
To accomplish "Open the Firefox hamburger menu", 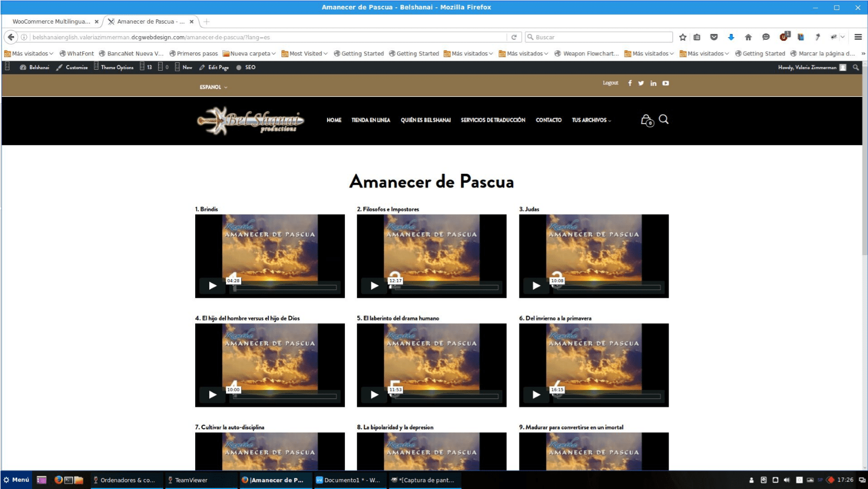I will tap(858, 37).
